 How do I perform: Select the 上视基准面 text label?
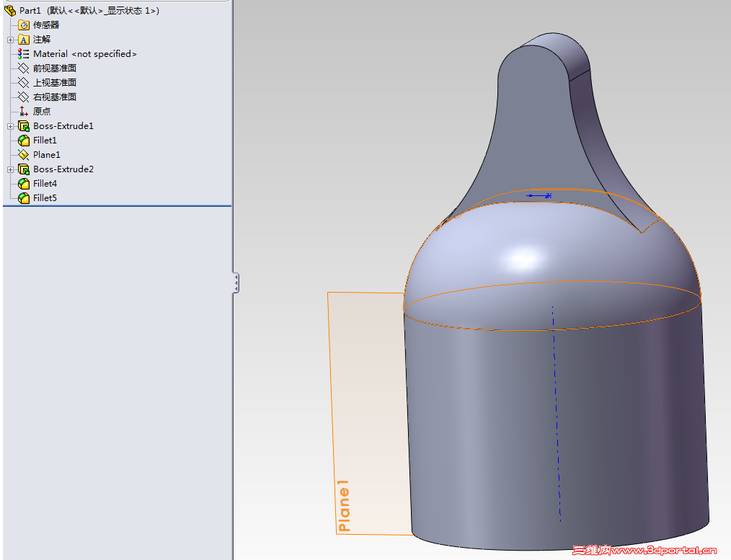(x=55, y=83)
